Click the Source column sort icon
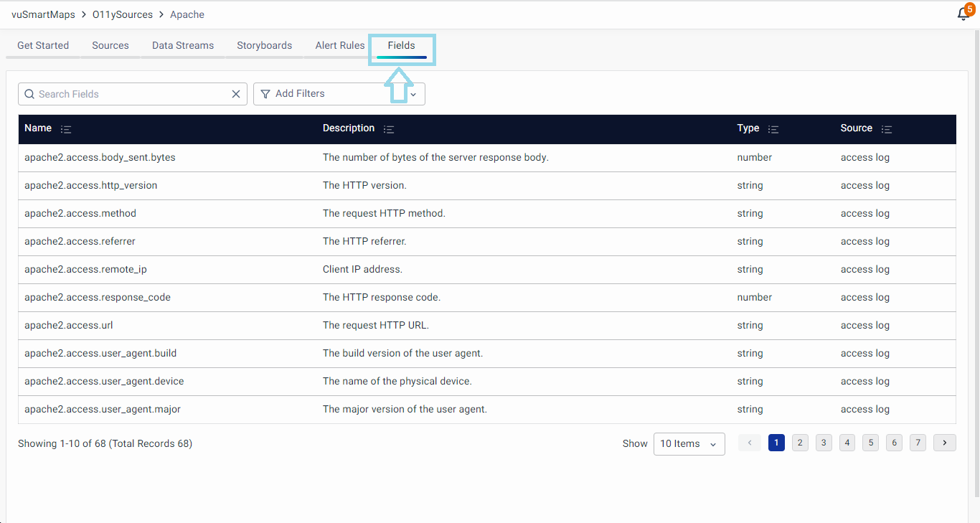Viewport: 980px width, 523px height. pos(887,129)
